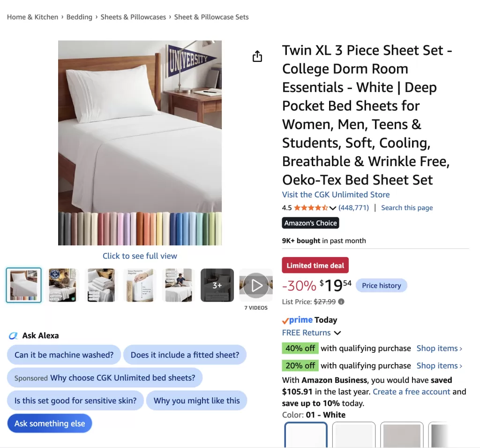Click the share icon beside product image
The width and height of the screenshot is (480, 448).
(257, 56)
